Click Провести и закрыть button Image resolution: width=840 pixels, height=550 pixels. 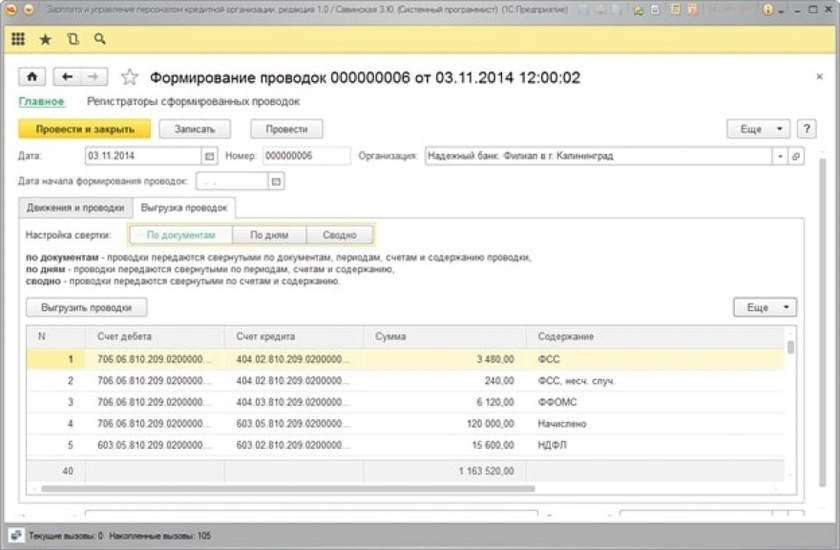85,129
